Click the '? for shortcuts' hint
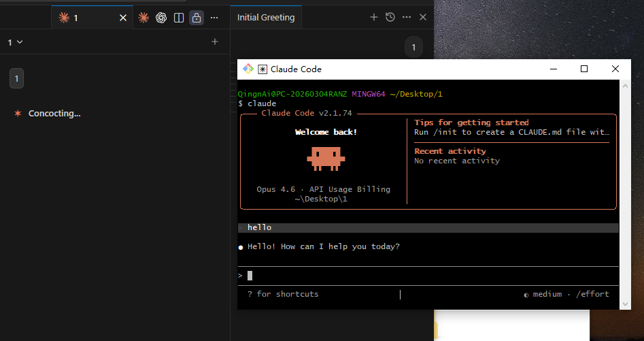Screen dimensions: 644x341 (283, 294)
